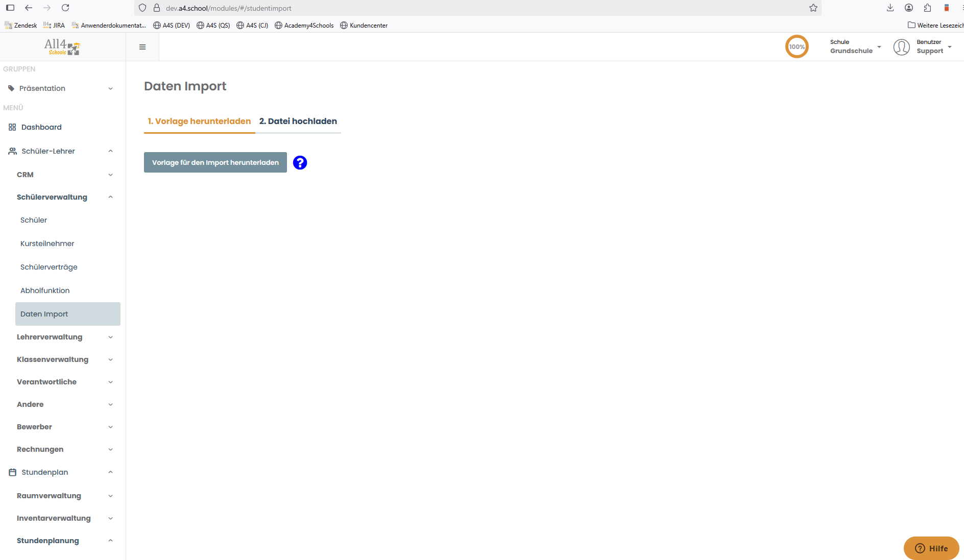Open JIRA bookmark
Screen dimensions: 964x560
pos(54,25)
